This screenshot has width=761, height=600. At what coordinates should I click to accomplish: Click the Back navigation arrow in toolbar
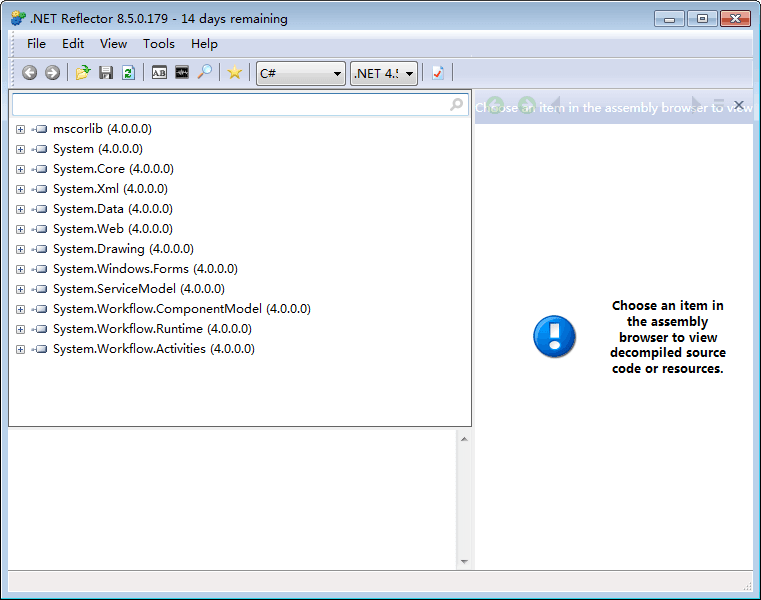click(x=29, y=73)
